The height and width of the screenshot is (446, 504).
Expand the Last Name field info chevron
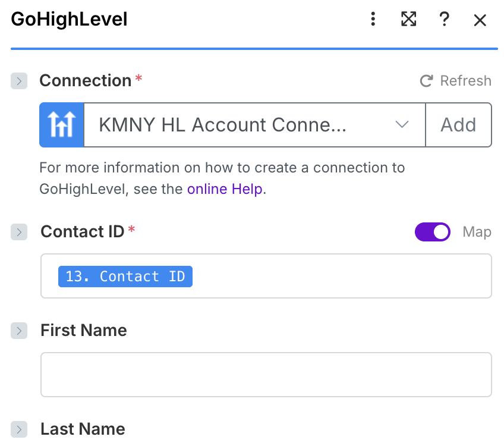[19, 429]
